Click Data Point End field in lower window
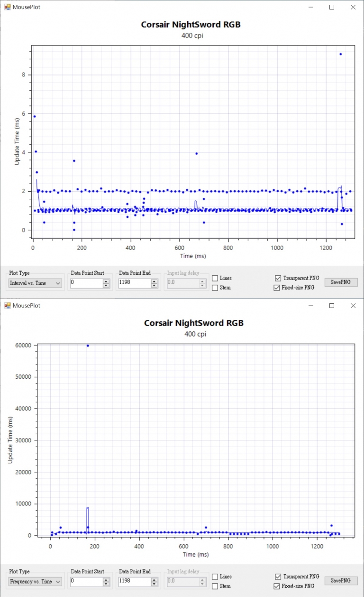Image resolution: width=364 pixels, height=597 pixels. click(134, 581)
